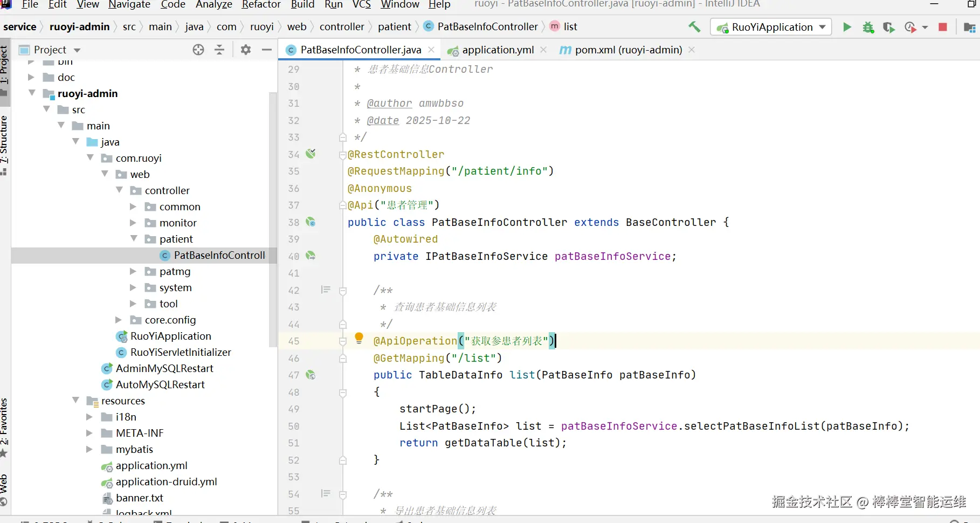Stop the running application

[x=943, y=27]
